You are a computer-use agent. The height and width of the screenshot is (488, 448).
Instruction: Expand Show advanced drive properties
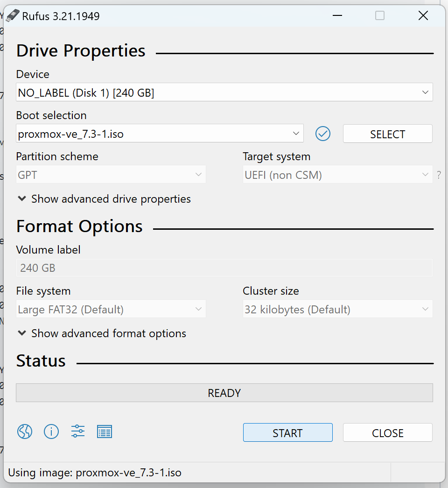tap(104, 199)
